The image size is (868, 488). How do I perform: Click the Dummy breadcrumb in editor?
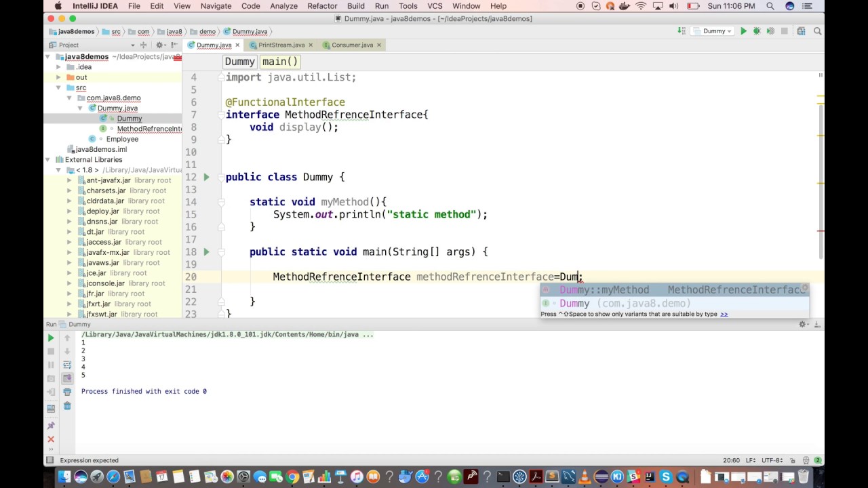coord(239,62)
